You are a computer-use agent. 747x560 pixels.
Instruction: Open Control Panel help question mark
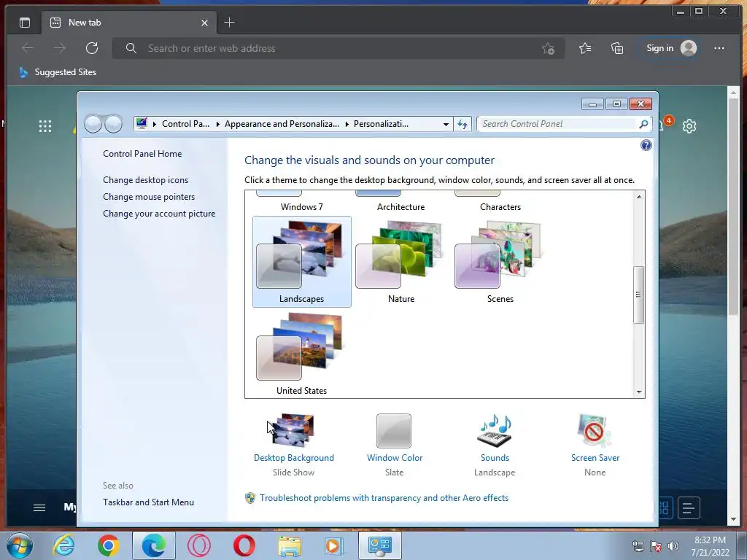[x=646, y=145]
